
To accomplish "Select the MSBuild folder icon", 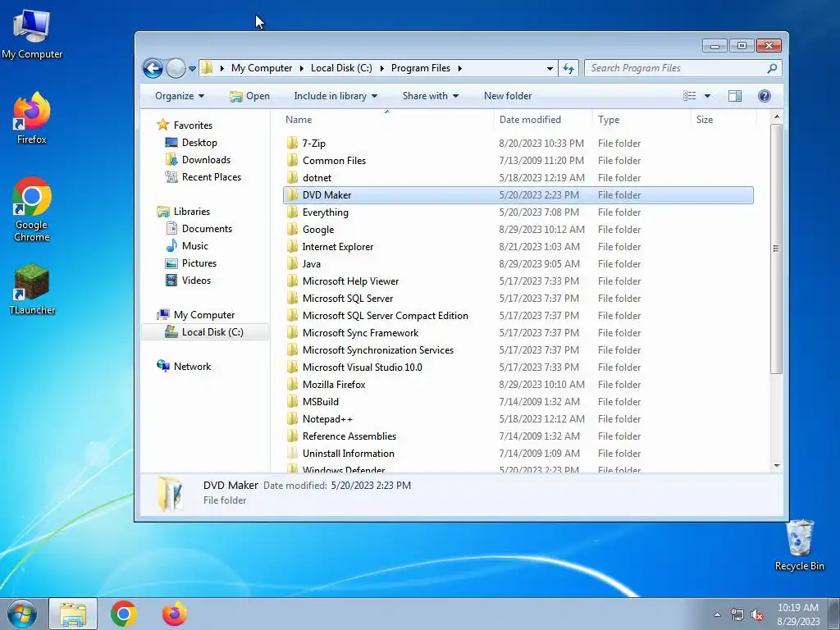I will [292, 401].
